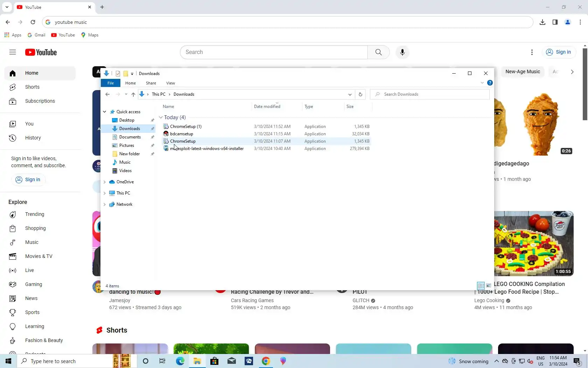588x368 pixels.
Task: Switch Explorer to large icons view
Action: pos(489,286)
